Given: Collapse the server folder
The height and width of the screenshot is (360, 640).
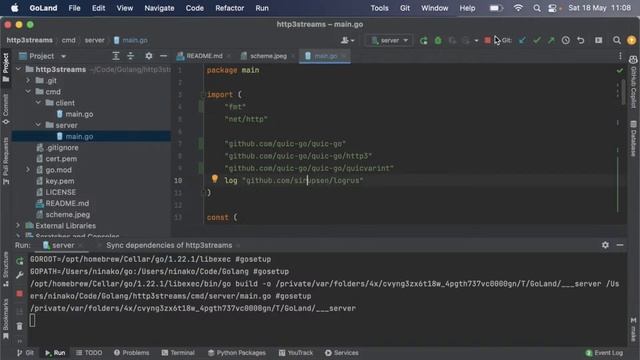Looking at the screenshot, I should pos(38,125).
